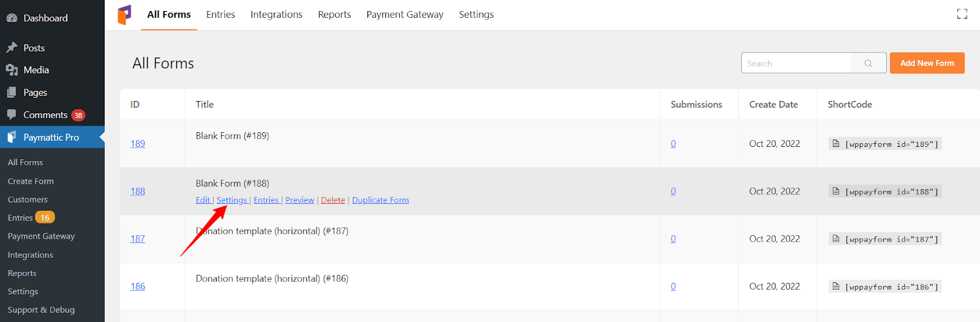Viewport: 980px width, 322px height.
Task: Click the search magnifier icon
Action: (x=868, y=63)
